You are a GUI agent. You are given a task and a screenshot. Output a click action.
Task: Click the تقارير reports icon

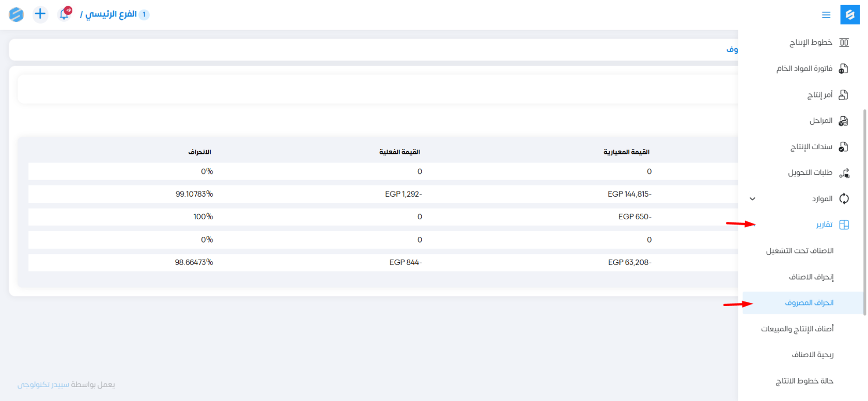pyautogui.click(x=844, y=224)
